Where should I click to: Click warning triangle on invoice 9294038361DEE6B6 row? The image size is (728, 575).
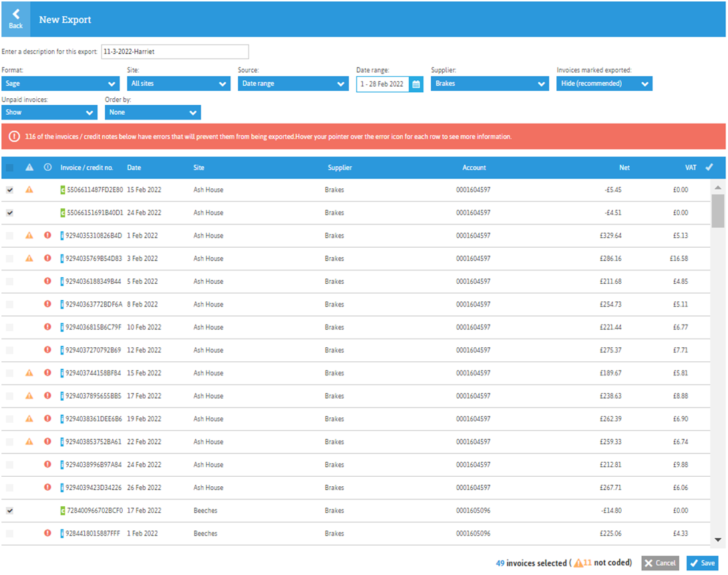pos(29,419)
